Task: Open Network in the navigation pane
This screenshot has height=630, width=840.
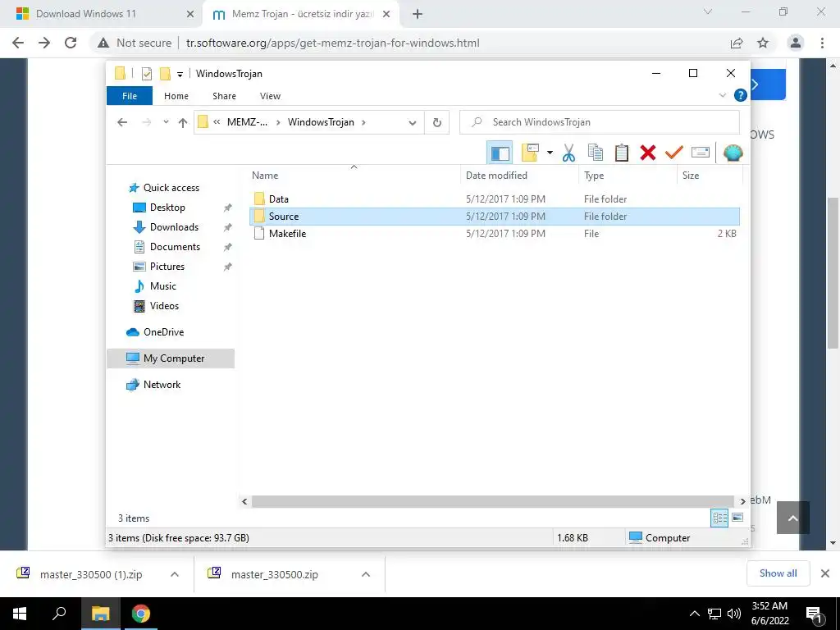Action: (162, 385)
